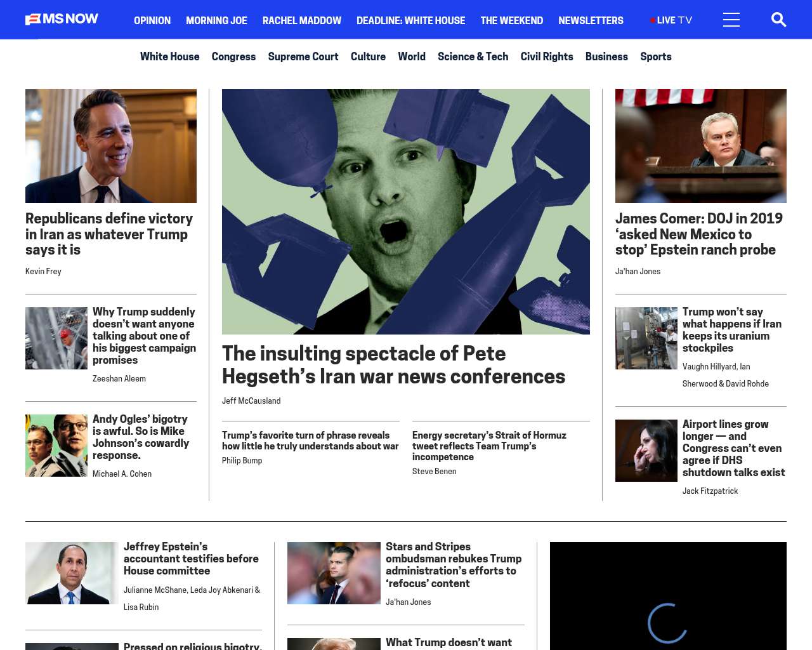Open Stars and Stripes ombudsman article
812x650 pixels.
453,565
